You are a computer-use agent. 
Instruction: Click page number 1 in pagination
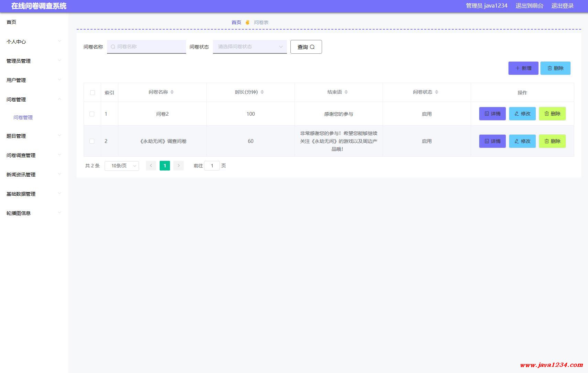click(x=165, y=166)
